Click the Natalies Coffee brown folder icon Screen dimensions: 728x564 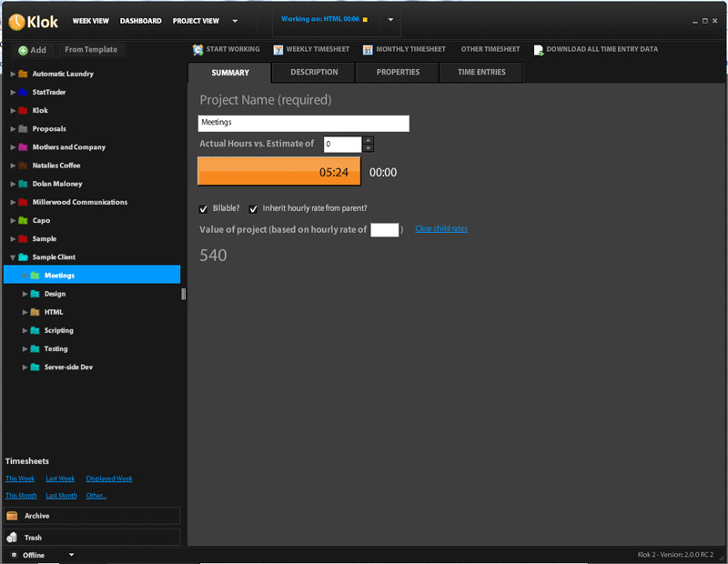coord(23,166)
